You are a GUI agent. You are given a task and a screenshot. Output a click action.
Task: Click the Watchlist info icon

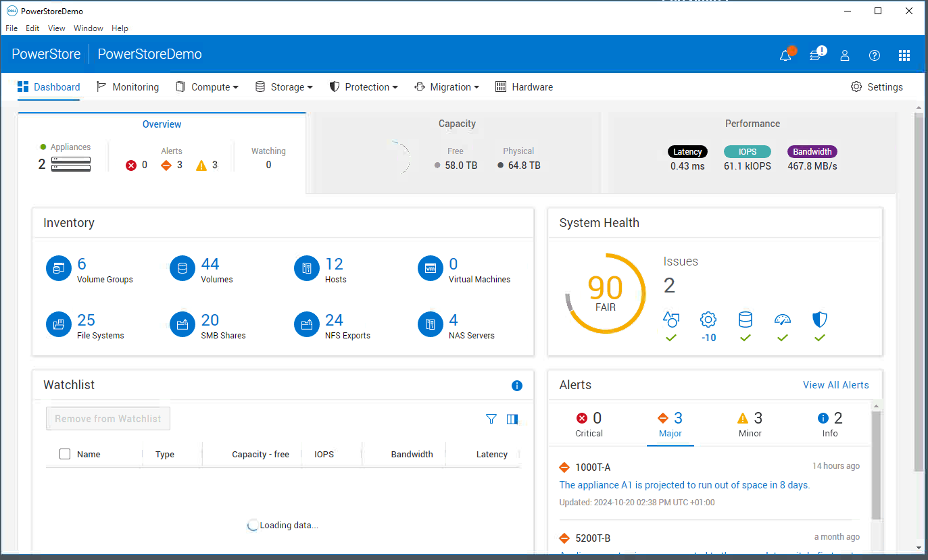click(x=517, y=386)
